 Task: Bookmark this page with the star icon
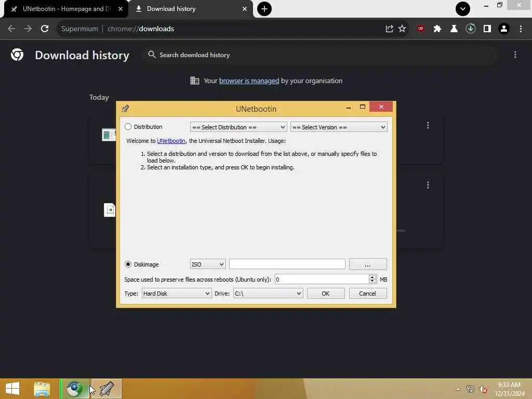(x=402, y=29)
